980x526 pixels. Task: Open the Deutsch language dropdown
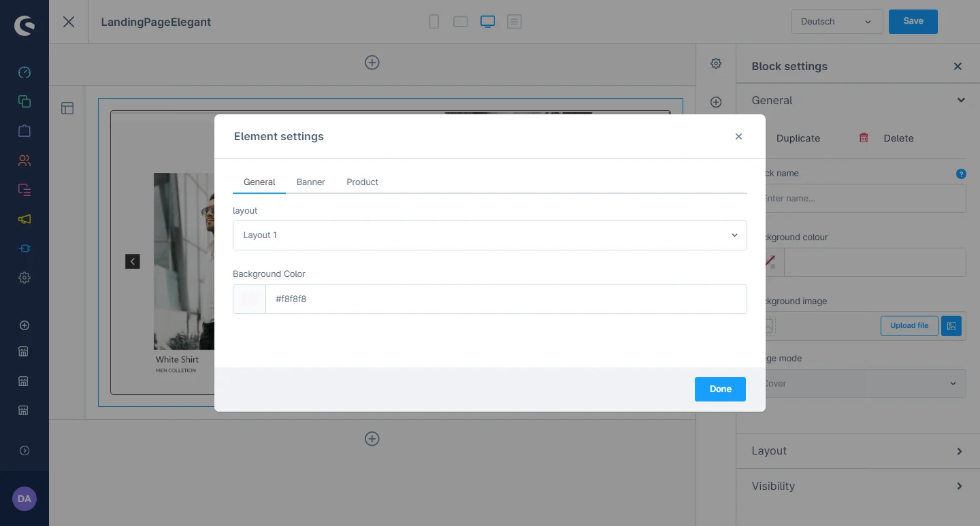click(836, 22)
